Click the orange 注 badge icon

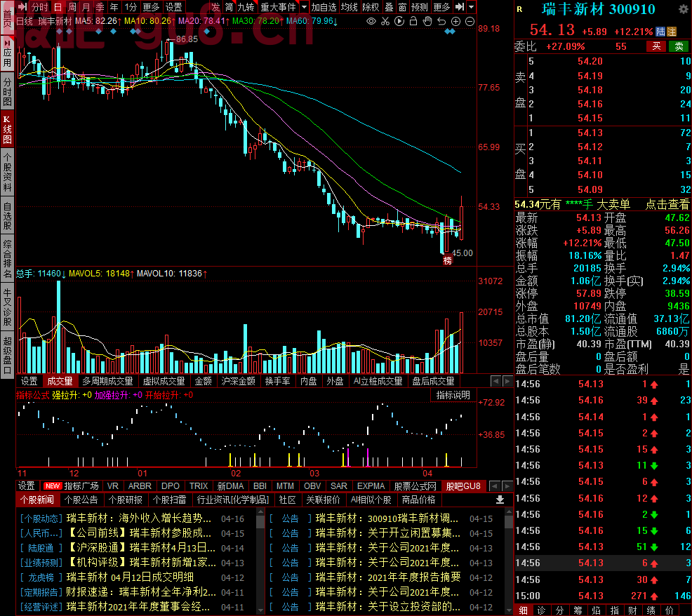[x=671, y=32]
